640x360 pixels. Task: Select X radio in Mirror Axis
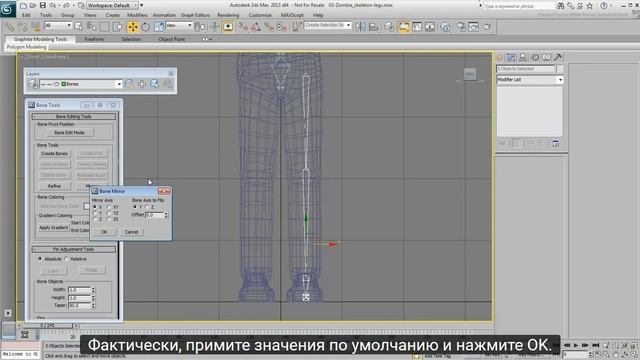pos(95,207)
